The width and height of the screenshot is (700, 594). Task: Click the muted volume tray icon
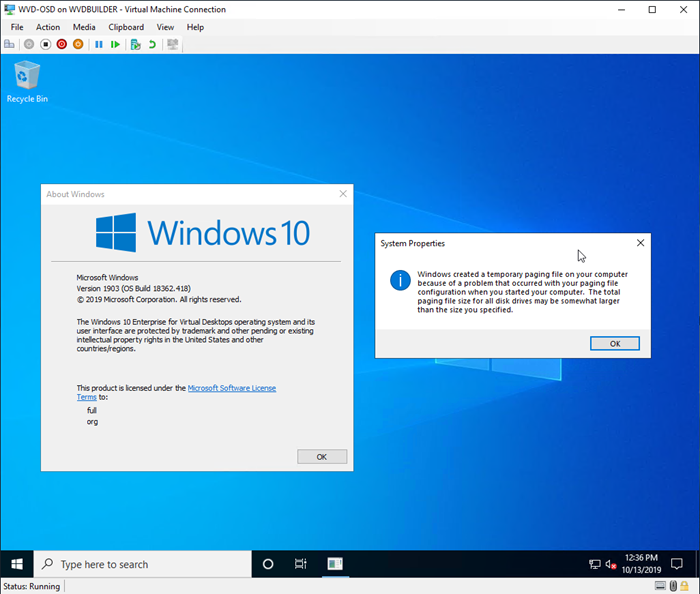coord(611,565)
